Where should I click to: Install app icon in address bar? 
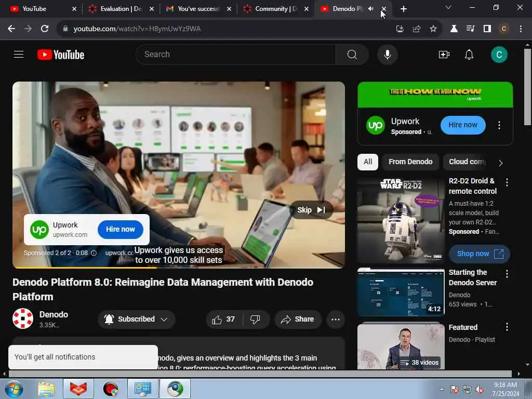(400, 29)
